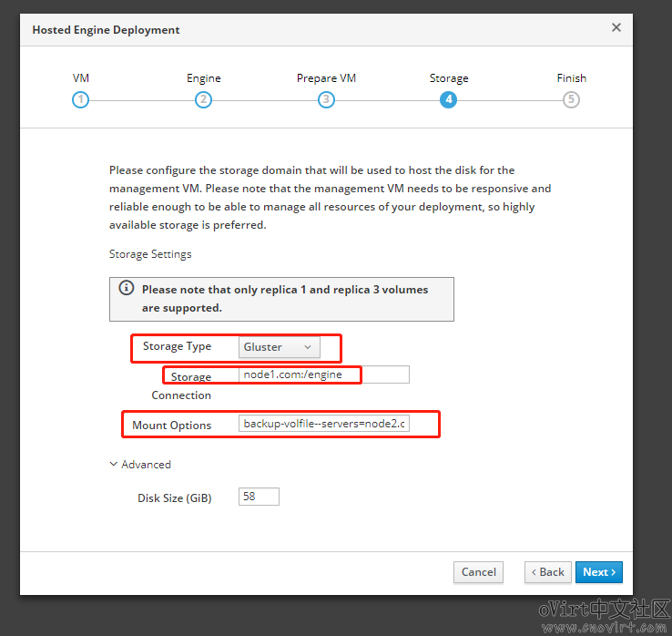Image resolution: width=672 pixels, height=636 pixels.
Task: Open the Storage Type Gluster dropdown
Action: point(279,347)
